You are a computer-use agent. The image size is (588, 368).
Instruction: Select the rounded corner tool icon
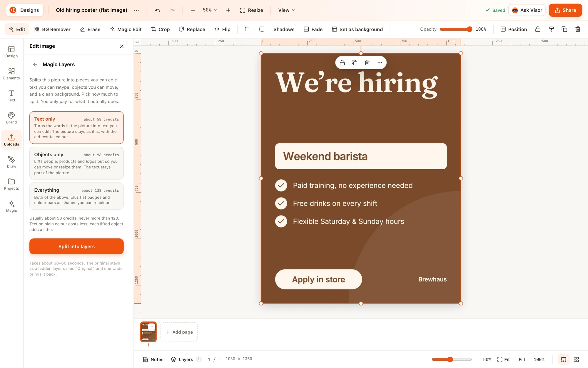tap(247, 29)
